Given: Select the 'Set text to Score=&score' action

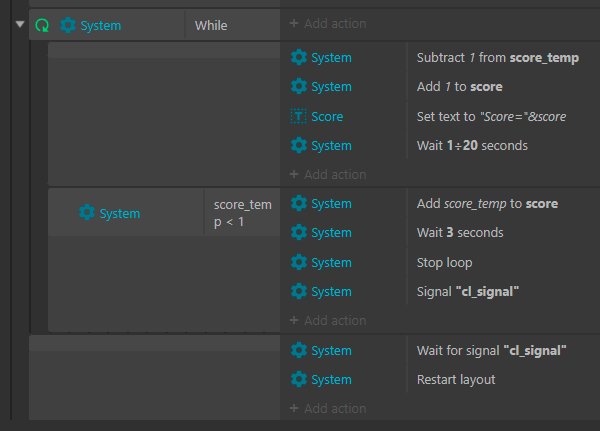Looking at the screenshot, I should click(x=491, y=116).
